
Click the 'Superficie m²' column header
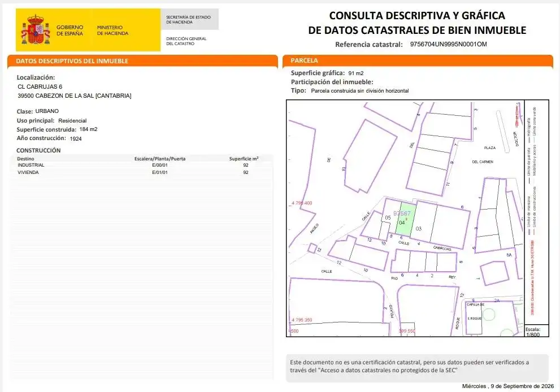click(x=244, y=159)
